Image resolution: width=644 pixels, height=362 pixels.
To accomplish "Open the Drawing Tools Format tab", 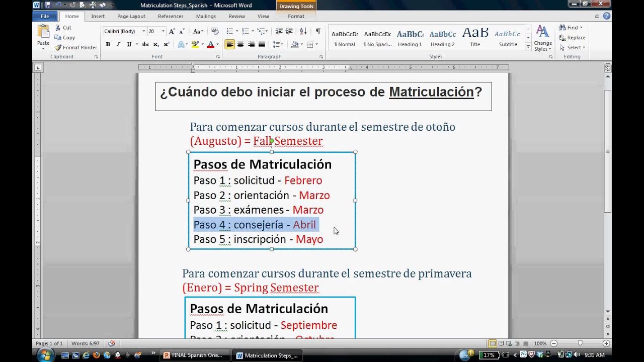I will [296, 16].
